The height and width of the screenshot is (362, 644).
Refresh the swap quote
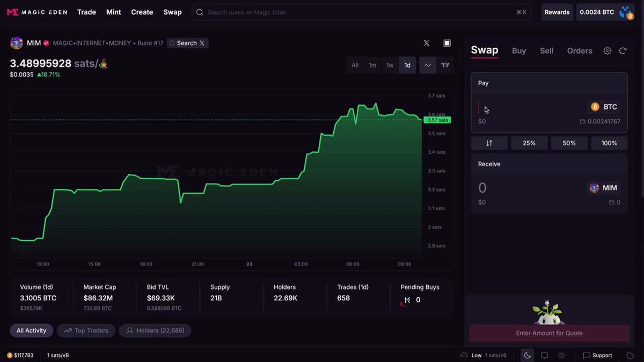[x=623, y=50]
